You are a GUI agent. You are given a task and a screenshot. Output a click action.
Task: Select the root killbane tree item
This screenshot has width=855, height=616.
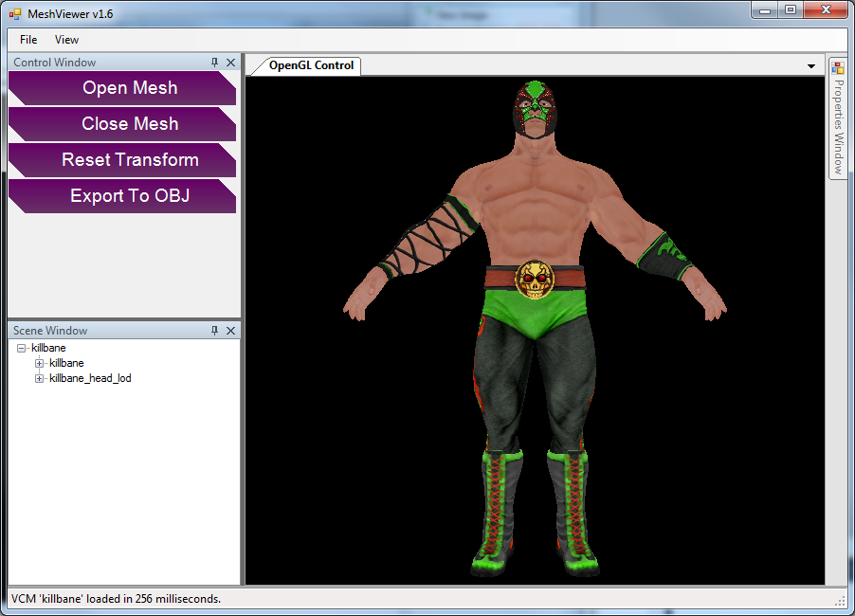(48, 348)
